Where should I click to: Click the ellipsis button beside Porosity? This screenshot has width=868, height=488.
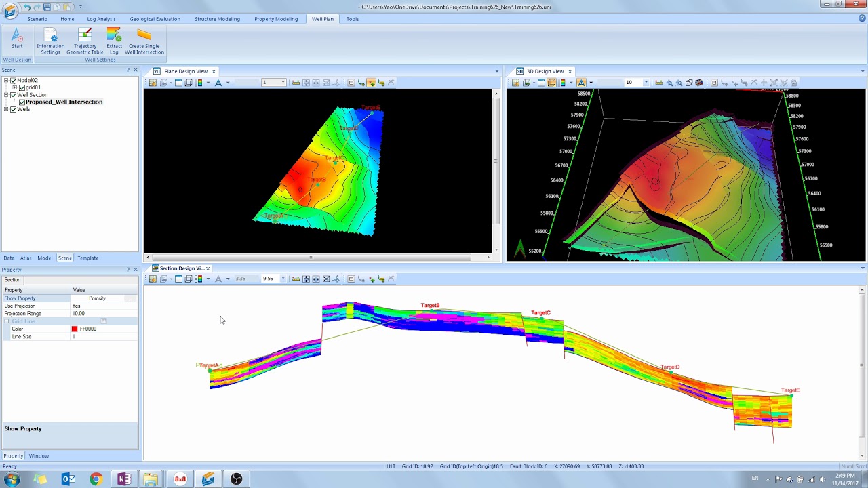tap(130, 298)
